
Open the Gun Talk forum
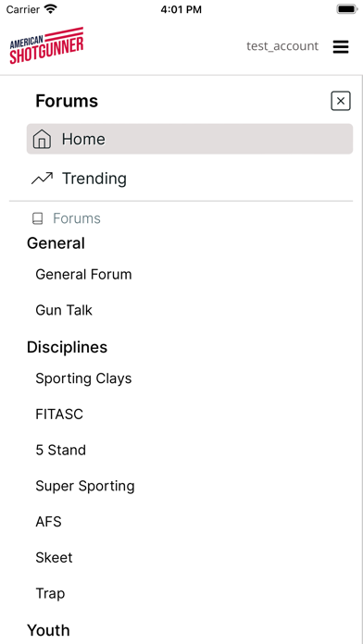click(64, 310)
